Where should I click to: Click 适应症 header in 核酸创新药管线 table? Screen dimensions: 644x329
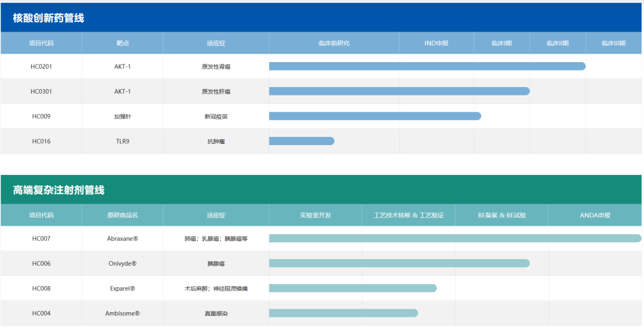tap(216, 43)
